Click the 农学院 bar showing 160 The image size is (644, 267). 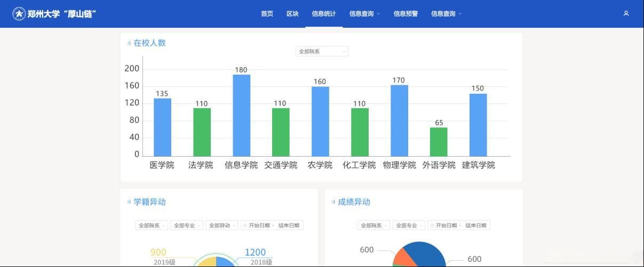click(320, 122)
